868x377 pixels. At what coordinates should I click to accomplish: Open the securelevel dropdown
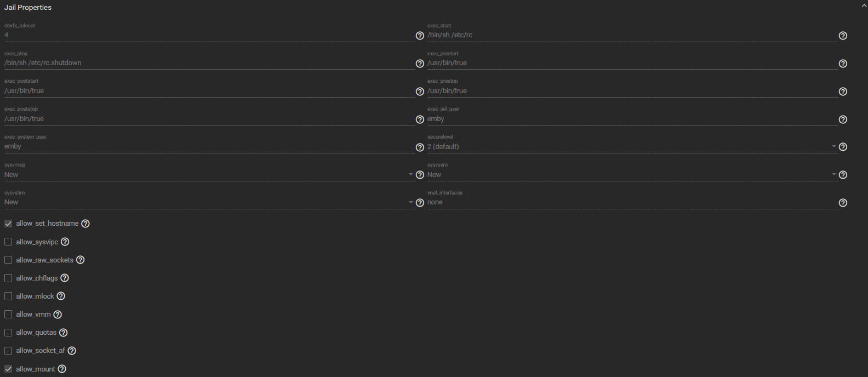[630, 147]
